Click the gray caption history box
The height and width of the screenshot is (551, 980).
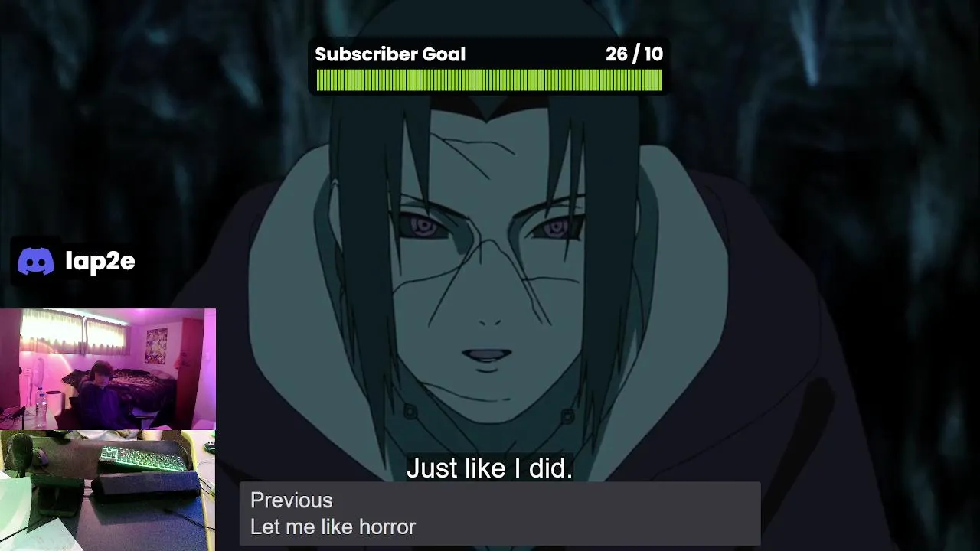tap(500, 514)
